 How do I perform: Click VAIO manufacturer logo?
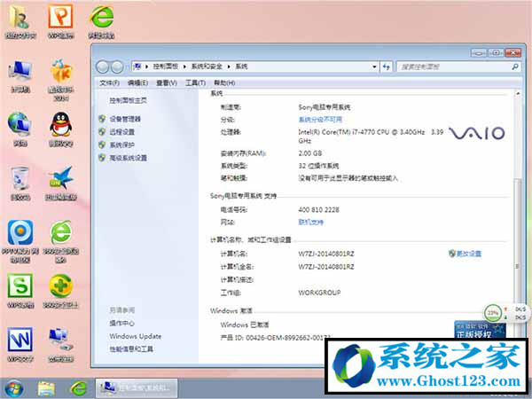pyautogui.click(x=477, y=133)
